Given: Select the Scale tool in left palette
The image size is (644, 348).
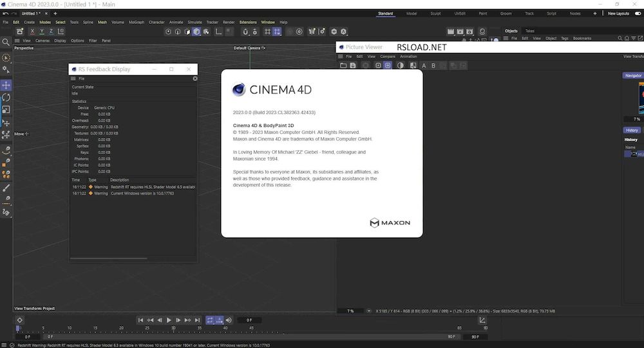Looking at the screenshot, I should [6, 110].
